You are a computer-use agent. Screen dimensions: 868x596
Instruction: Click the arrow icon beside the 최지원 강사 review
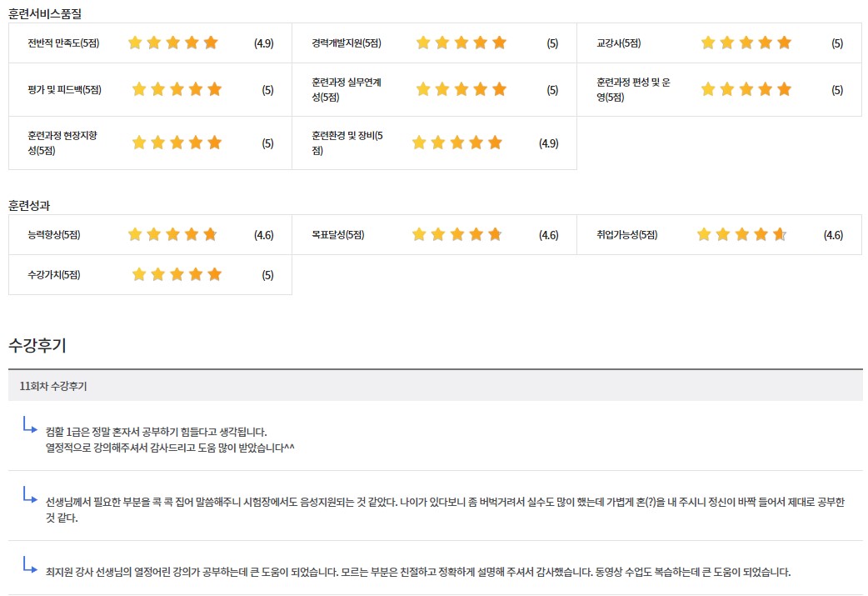point(30,563)
